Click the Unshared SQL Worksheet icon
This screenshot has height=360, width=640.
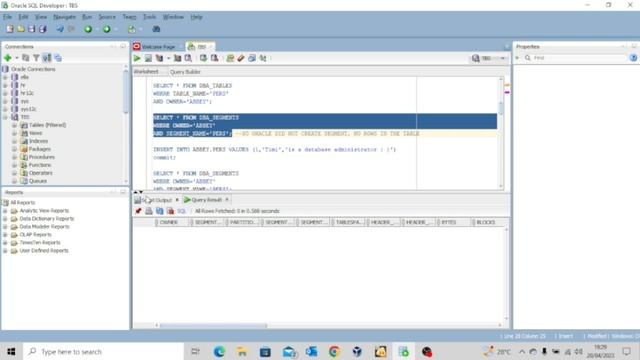(x=230, y=58)
